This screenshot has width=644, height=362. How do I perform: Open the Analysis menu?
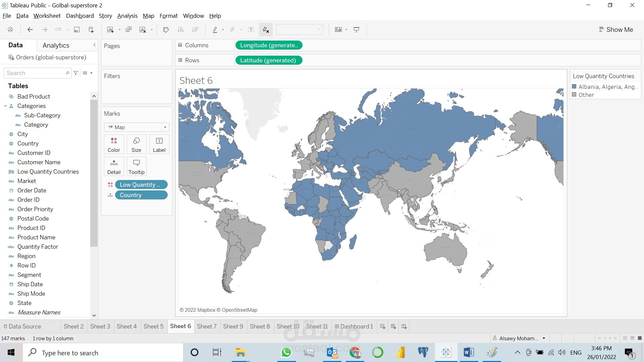[x=127, y=16]
